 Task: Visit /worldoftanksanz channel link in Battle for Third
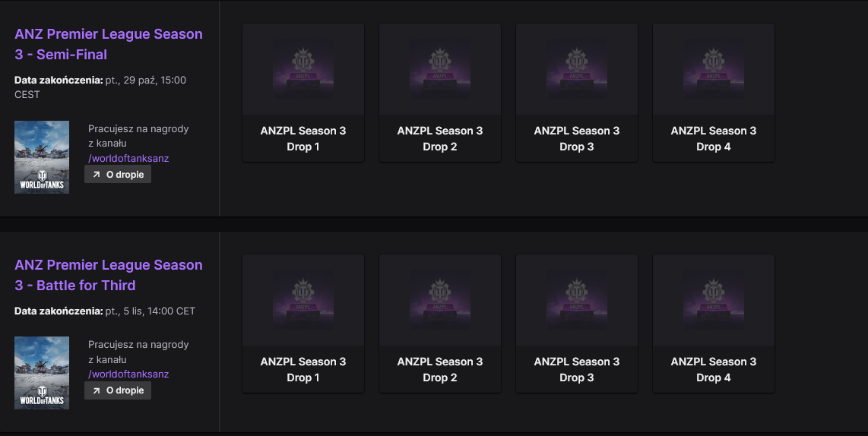[x=128, y=374]
